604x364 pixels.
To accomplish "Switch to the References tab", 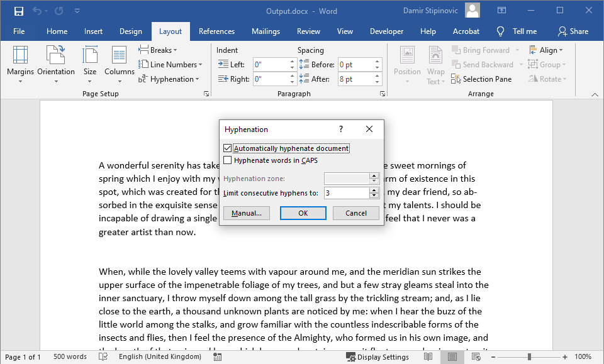I will tap(216, 31).
